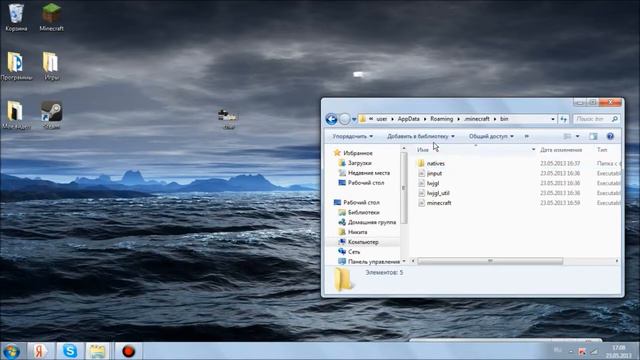Click the Explorer folder taskbar button

(x=97, y=351)
